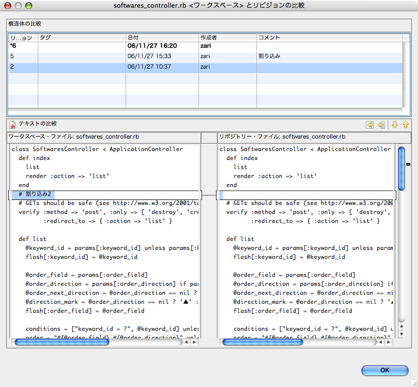This screenshot has height=387, width=418.
Task: Go to next difference with down arrow
Action: click(x=395, y=125)
